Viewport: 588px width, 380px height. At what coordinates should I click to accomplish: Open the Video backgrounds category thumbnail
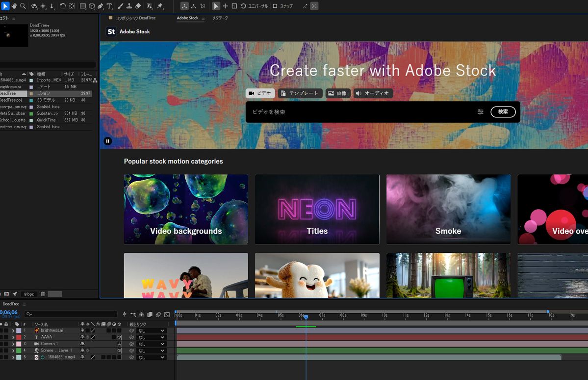coord(186,209)
